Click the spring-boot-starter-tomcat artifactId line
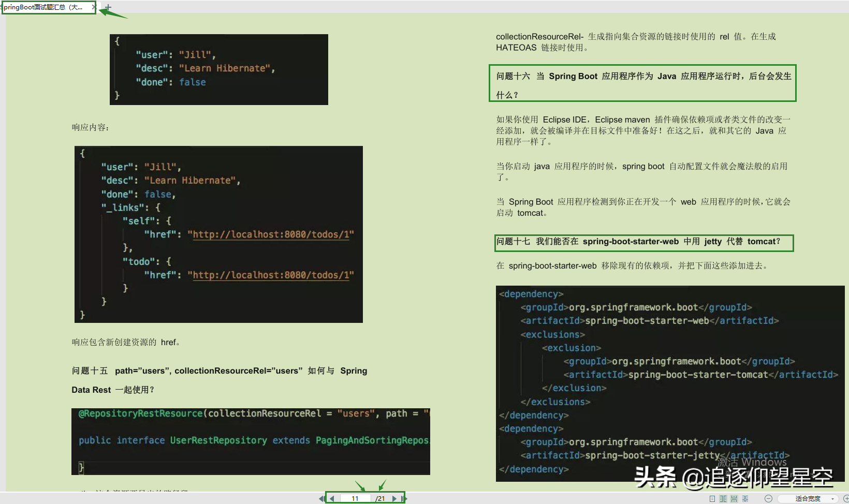 700,375
